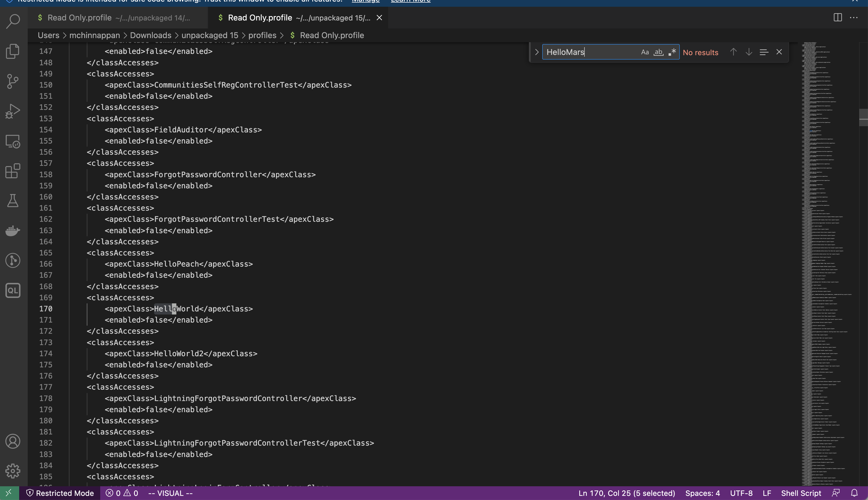This screenshot has height=500, width=868.
Task: Click HelloWorld2 on line 174
Action: [179, 353]
